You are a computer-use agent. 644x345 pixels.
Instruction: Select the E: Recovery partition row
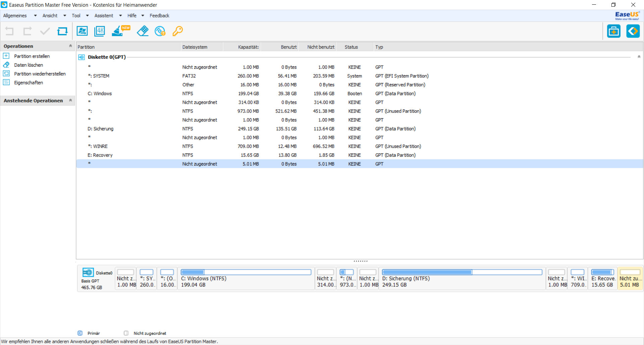tap(359, 155)
